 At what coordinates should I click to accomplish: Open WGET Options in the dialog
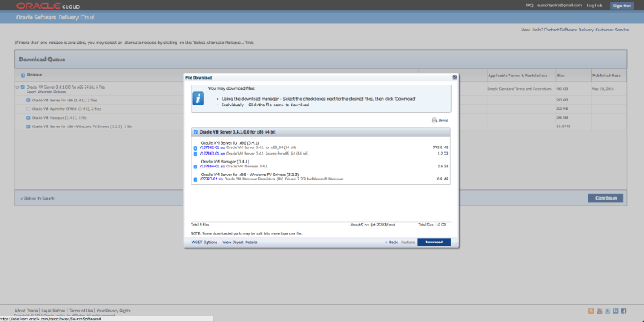(x=204, y=242)
